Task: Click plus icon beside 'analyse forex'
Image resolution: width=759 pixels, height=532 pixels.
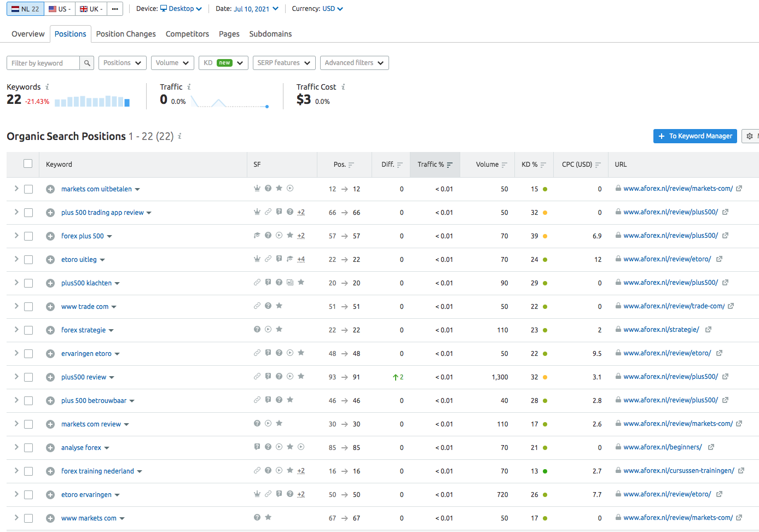Action: click(x=50, y=448)
